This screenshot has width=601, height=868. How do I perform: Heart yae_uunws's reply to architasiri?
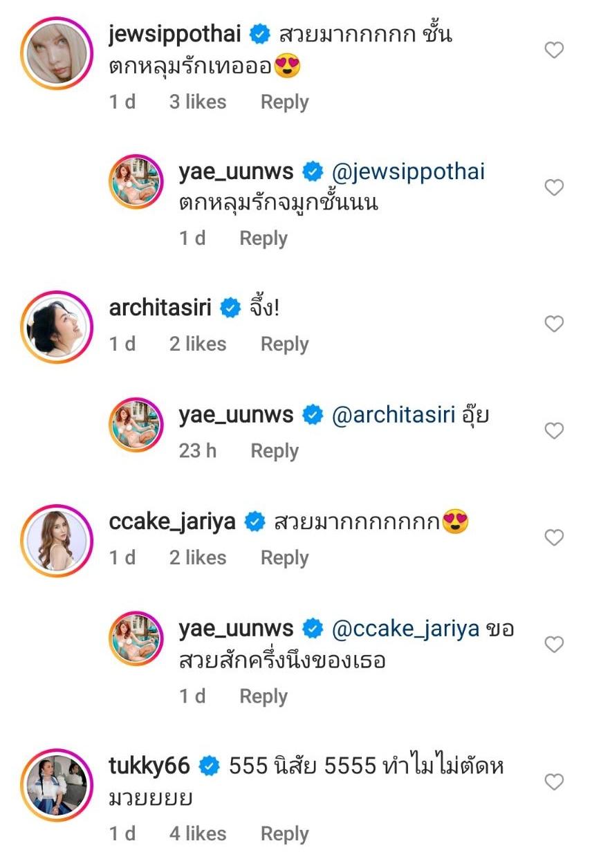click(x=554, y=431)
